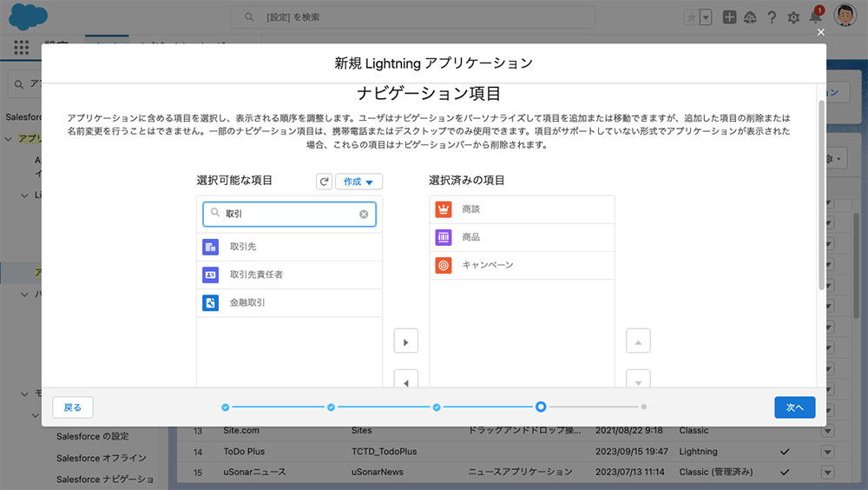868x490 pixels.
Task: Click Site.com in app list
Action: tap(240, 430)
